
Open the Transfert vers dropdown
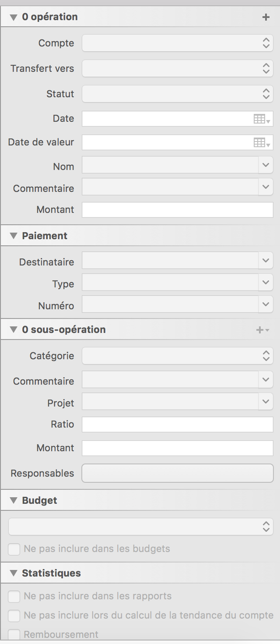pos(178,68)
